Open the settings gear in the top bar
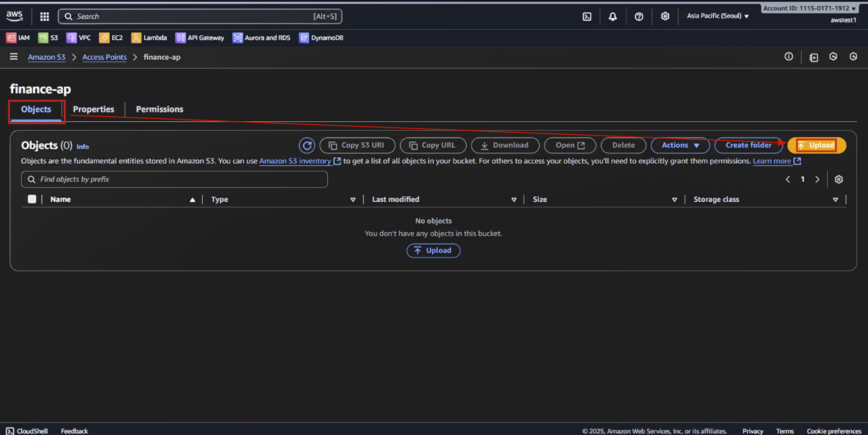868x435 pixels. [665, 16]
